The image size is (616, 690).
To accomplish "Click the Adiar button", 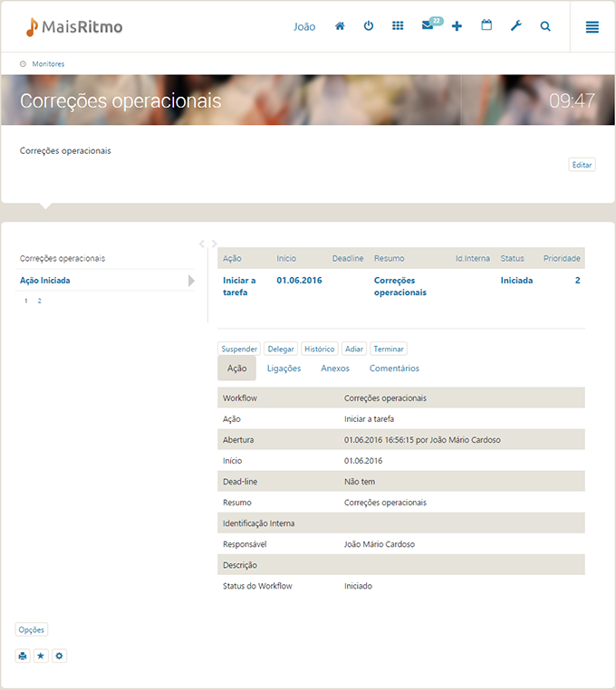I will click(354, 349).
